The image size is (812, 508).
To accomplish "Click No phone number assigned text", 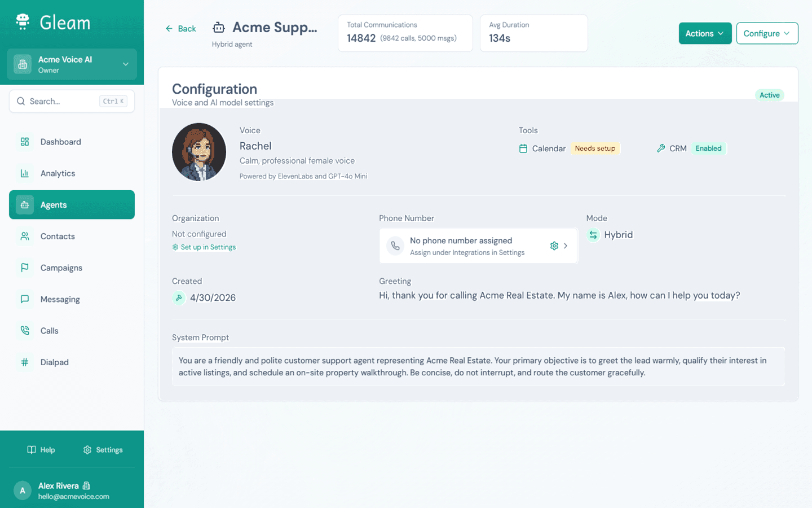I will [x=461, y=240].
